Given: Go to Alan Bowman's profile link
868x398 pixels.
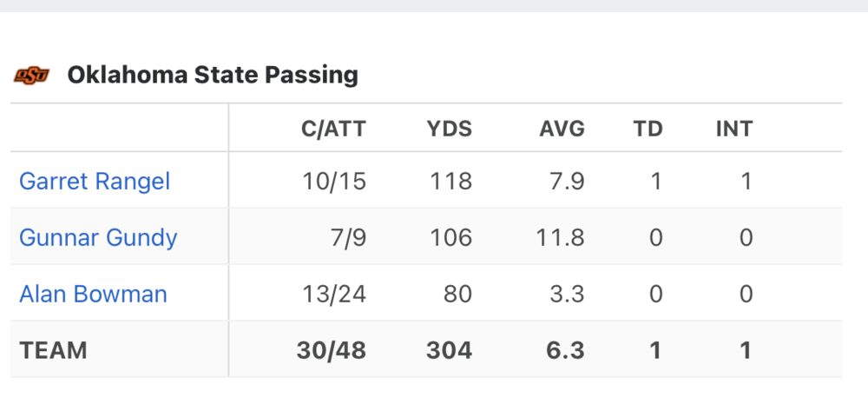Looking at the screenshot, I should (x=93, y=295).
